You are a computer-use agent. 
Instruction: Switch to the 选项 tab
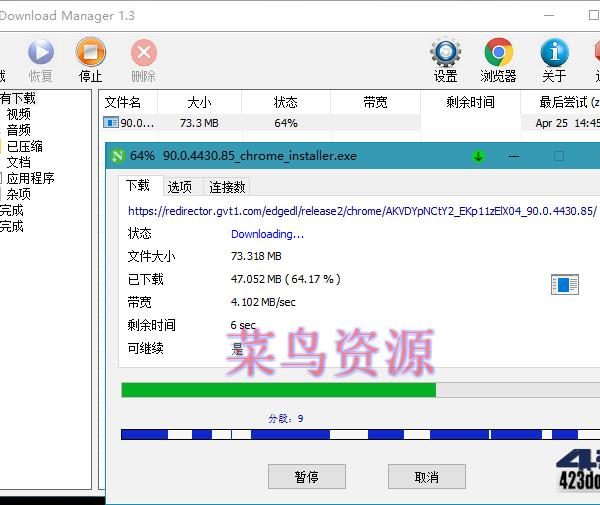(x=180, y=187)
